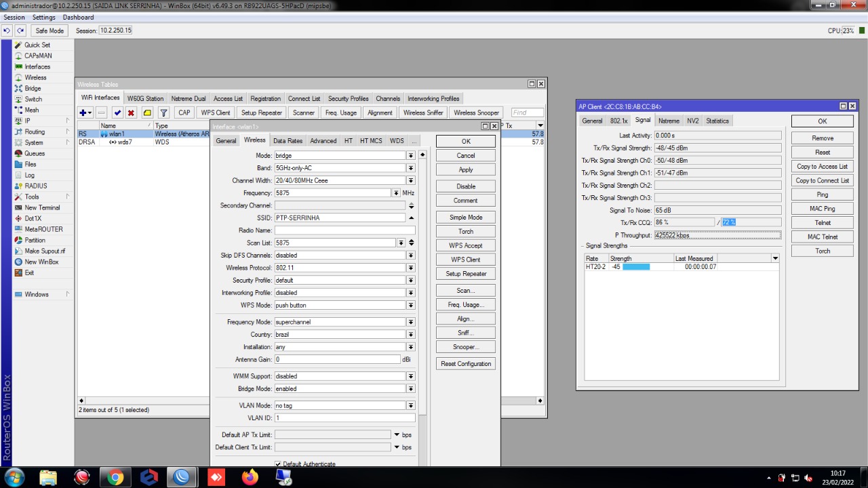
Task: Click the blue checkmark enable icon
Action: pyautogui.click(x=117, y=113)
